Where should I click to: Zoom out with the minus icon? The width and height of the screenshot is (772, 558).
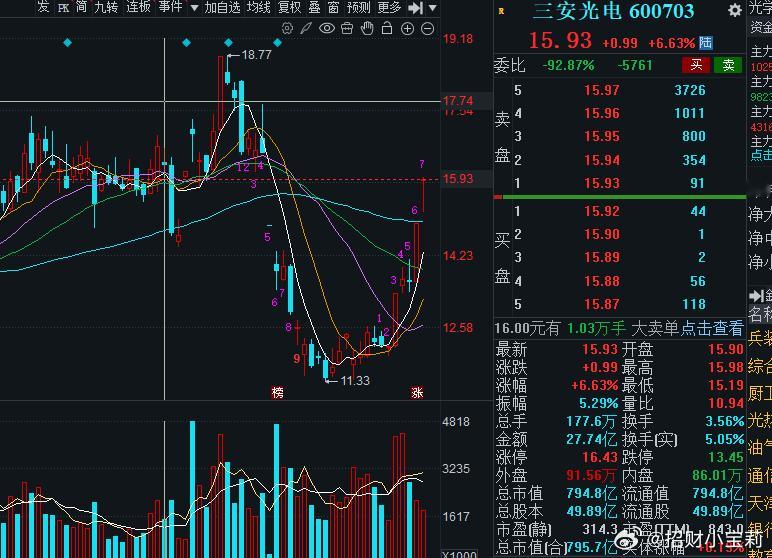(428, 29)
